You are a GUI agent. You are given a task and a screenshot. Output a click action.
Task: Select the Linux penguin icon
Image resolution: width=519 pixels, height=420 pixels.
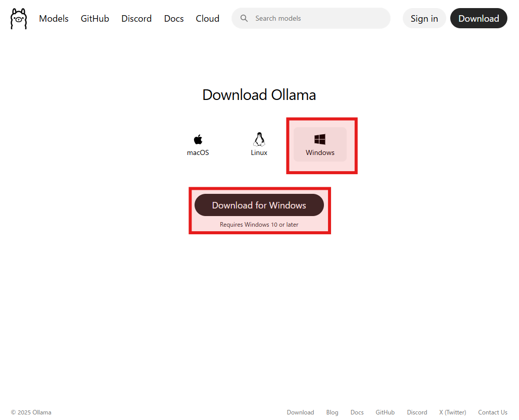[259, 139]
